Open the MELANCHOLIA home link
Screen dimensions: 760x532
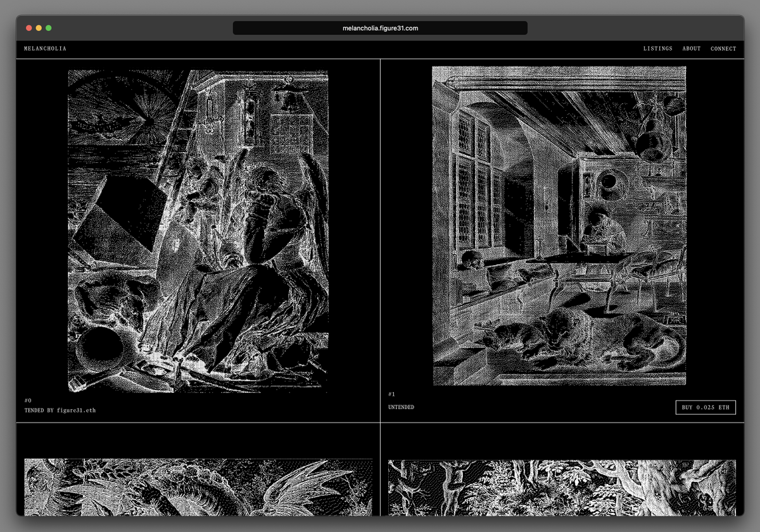coord(45,49)
